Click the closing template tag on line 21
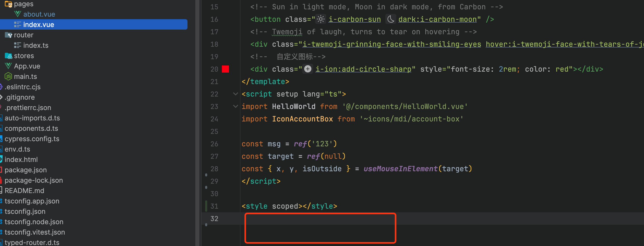Screen dimensions: 644x246 [x=265, y=81]
